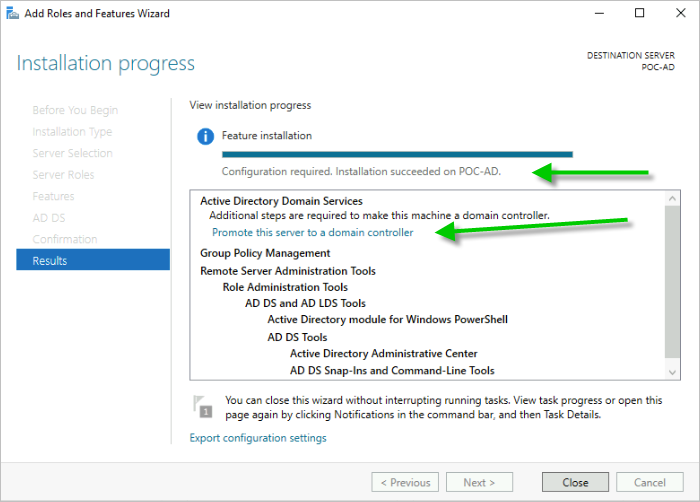Click 'Configuration required. Installation succeeded' status text
The width and height of the screenshot is (700, 502).
[x=361, y=172]
